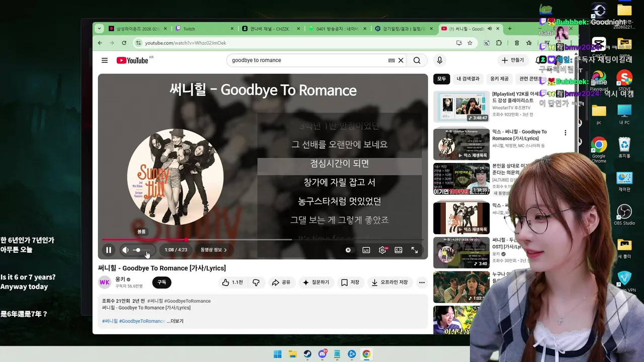Switch to theater mode
The image size is (644, 362).
pos(398,250)
